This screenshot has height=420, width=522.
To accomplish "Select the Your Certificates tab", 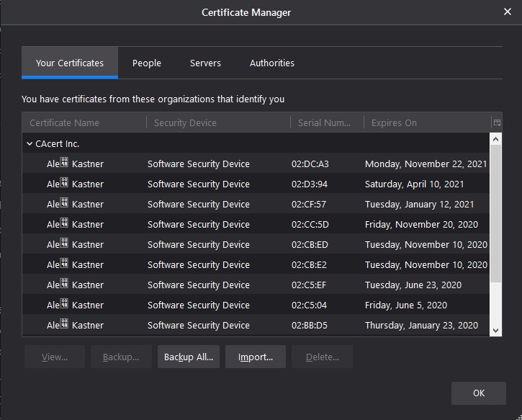I will click(x=70, y=63).
